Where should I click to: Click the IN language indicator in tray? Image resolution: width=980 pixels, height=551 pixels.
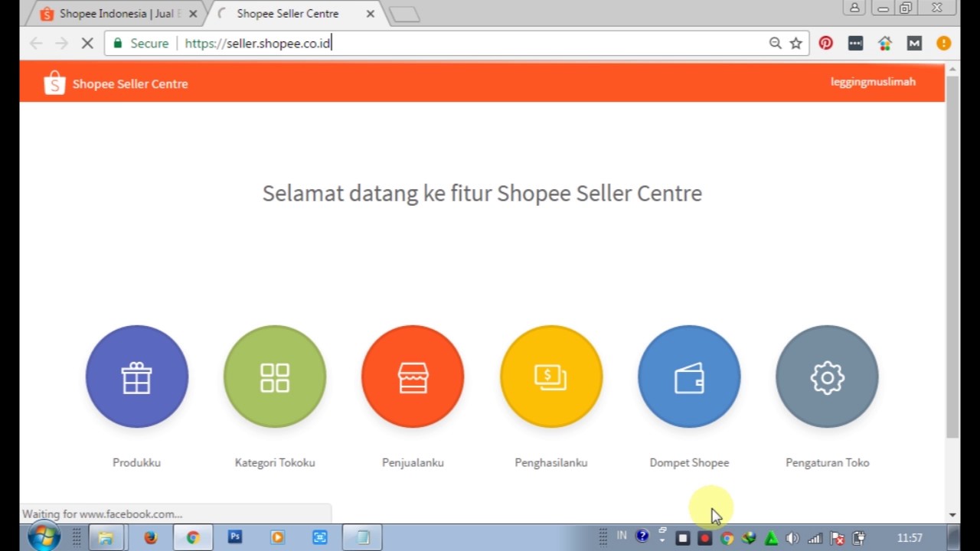[622, 536]
